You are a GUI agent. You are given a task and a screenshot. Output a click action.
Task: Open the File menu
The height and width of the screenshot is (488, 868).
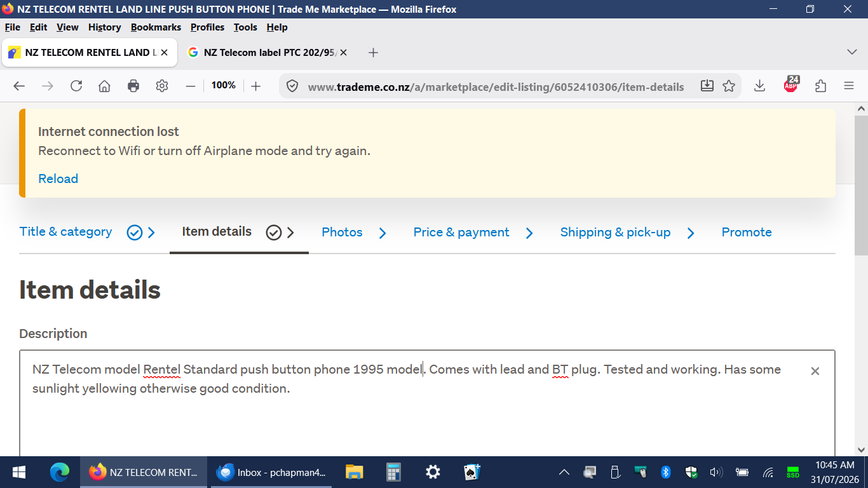[x=13, y=27]
